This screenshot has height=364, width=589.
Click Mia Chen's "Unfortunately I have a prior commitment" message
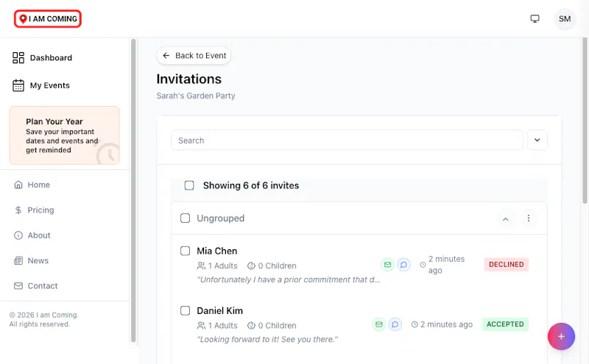click(289, 279)
